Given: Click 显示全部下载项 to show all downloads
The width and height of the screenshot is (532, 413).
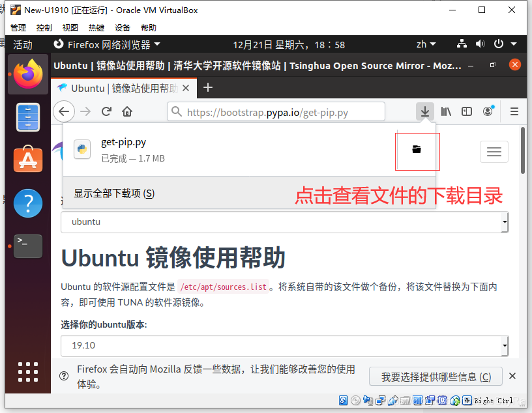Looking at the screenshot, I should 114,193.
